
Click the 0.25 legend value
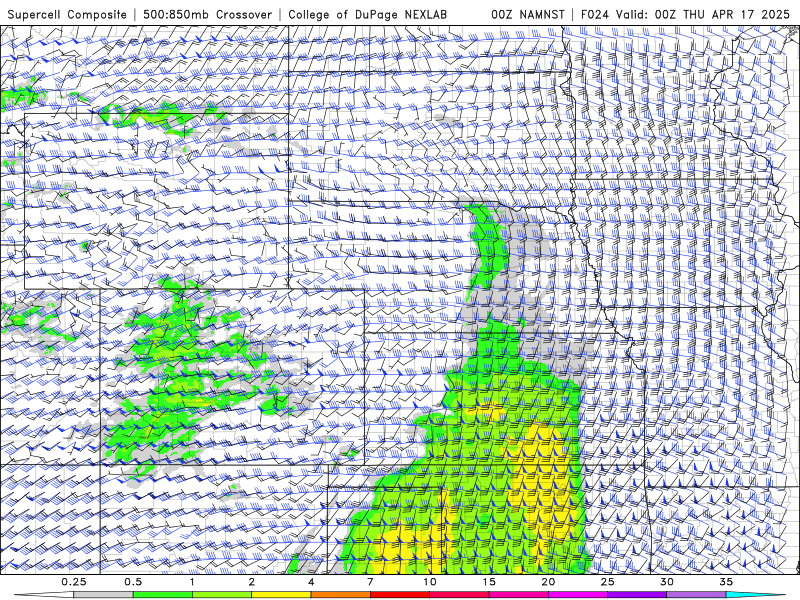74,582
